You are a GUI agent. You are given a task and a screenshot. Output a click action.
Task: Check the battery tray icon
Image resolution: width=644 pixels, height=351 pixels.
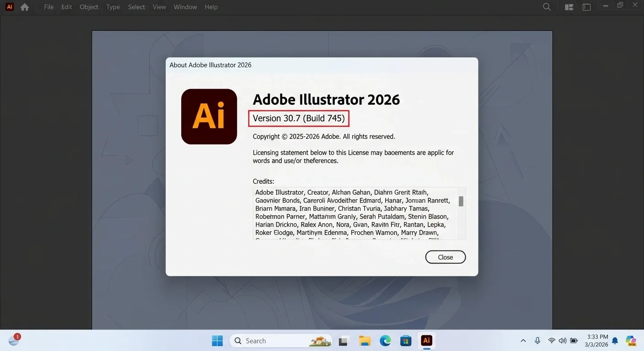click(x=574, y=340)
